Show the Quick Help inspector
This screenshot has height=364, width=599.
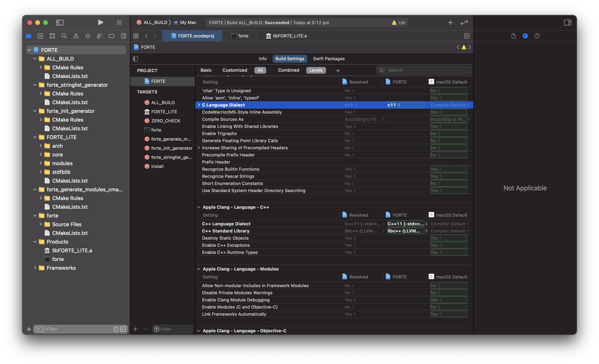[537, 36]
